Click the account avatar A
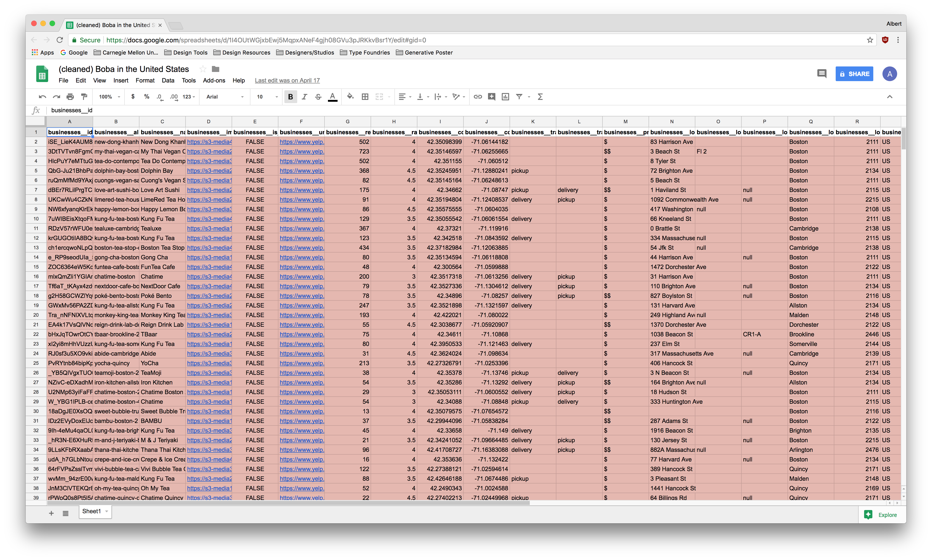The width and height of the screenshot is (932, 560). (890, 74)
